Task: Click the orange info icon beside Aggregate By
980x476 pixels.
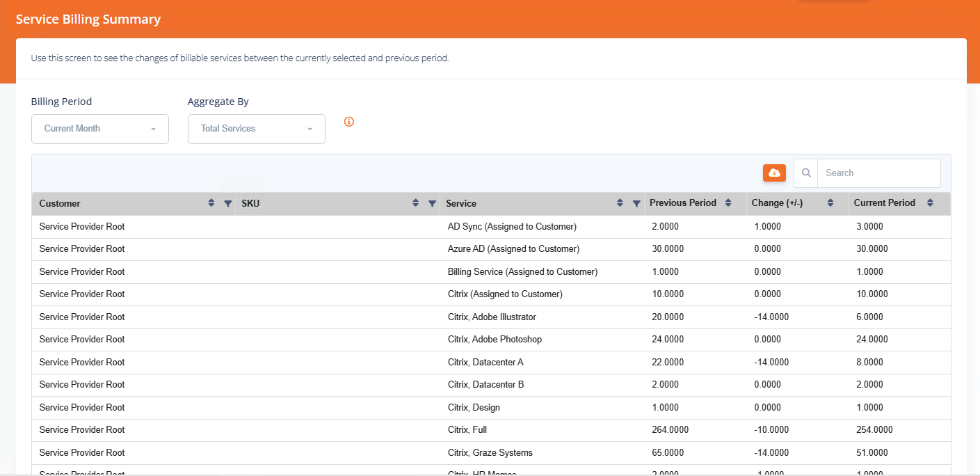Action: (348, 121)
